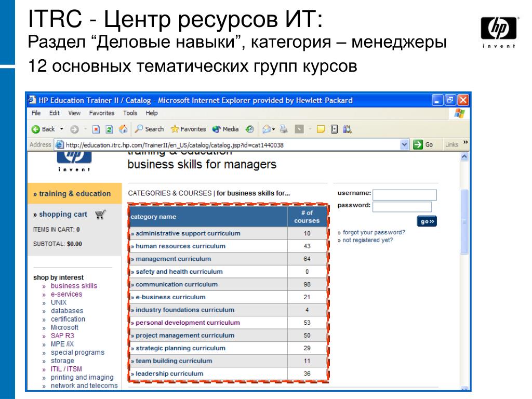Click the username input field
Image resolution: width=532 pixels, height=399 pixels.
[404, 195]
